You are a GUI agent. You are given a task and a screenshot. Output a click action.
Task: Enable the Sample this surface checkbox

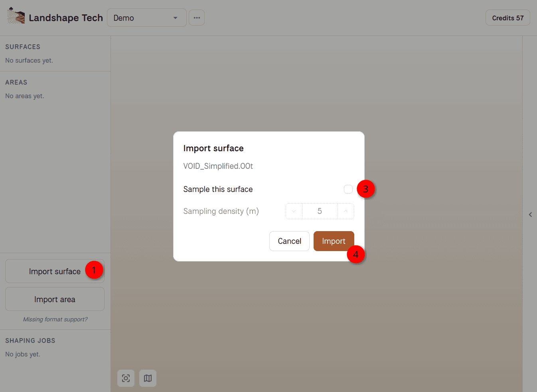(348, 189)
